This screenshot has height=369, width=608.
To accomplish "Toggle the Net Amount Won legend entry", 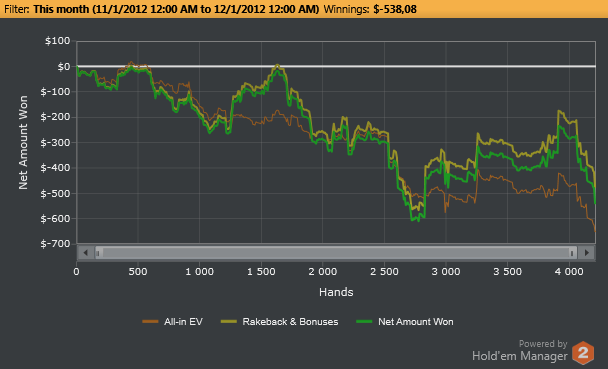I will [x=404, y=322].
